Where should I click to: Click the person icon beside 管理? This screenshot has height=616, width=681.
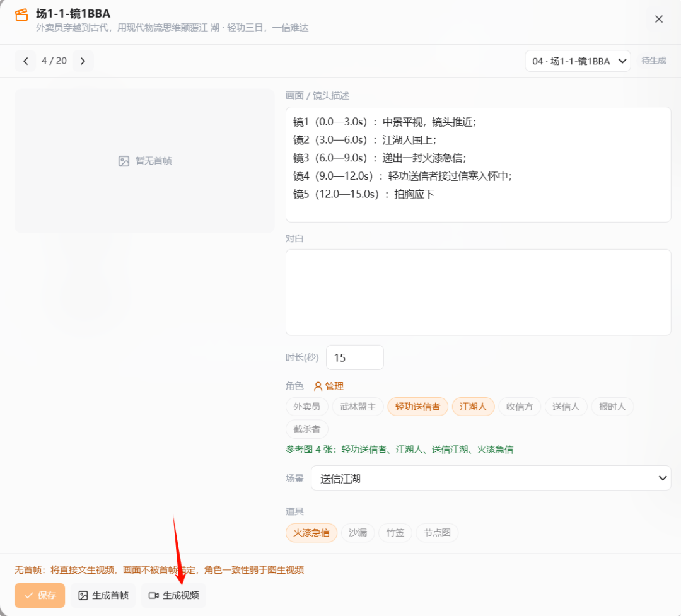pos(318,386)
